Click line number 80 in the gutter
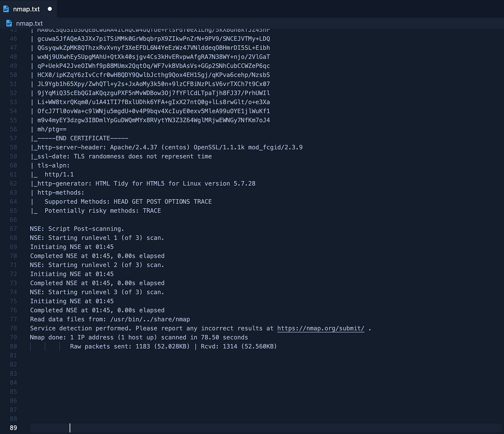504x434 pixels. 13,347
